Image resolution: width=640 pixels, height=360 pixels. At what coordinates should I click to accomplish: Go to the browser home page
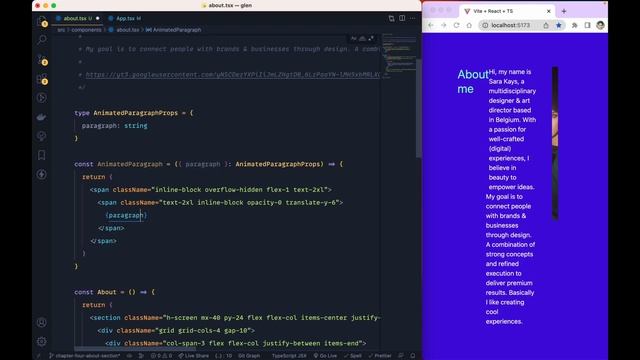point(469,25)
